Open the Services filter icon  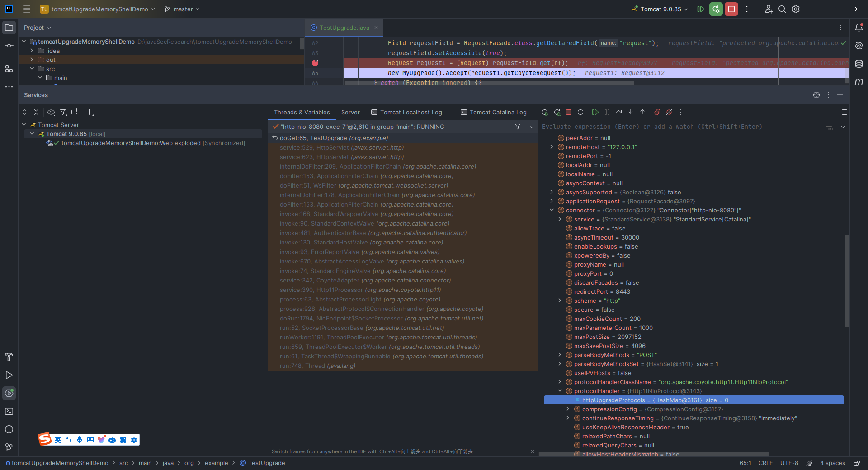(63, 112)
